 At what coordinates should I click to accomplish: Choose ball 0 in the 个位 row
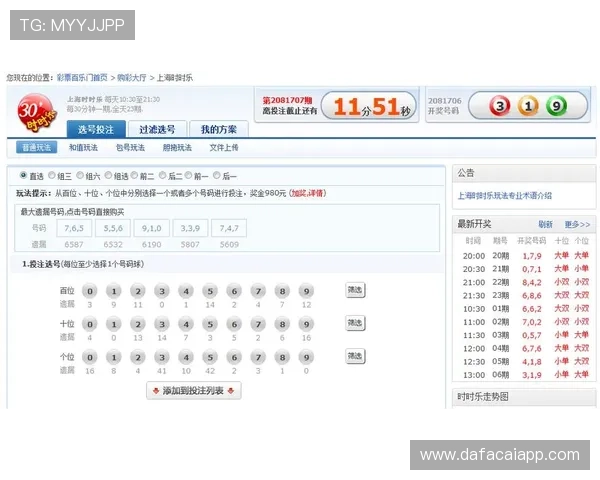pyautogui.click(x=90, y=358)
